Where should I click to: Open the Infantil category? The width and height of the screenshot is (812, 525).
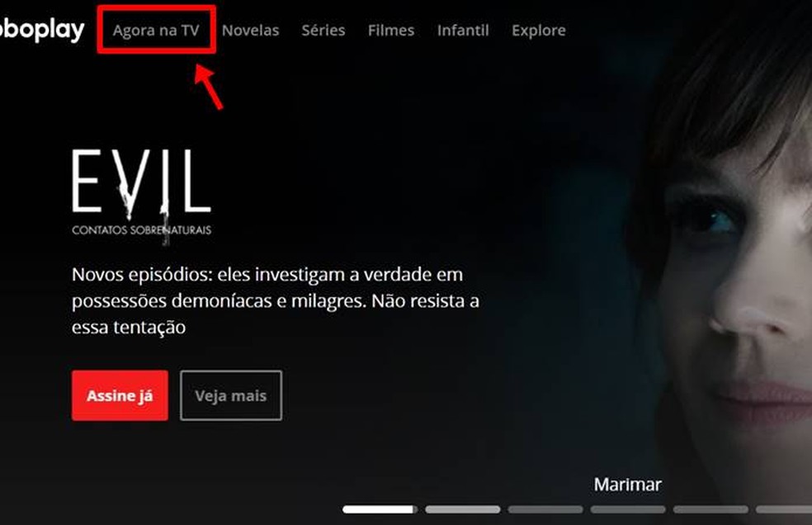463,31
